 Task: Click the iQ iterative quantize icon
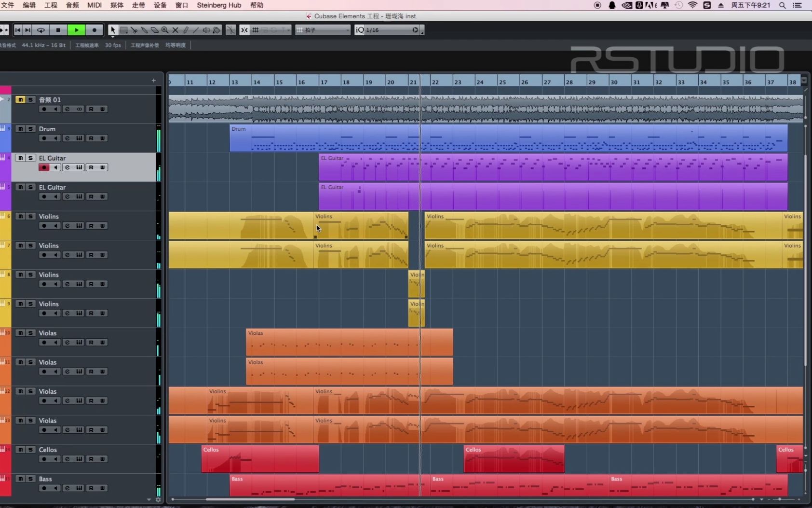pyautogui.click(x=360, y=30)
